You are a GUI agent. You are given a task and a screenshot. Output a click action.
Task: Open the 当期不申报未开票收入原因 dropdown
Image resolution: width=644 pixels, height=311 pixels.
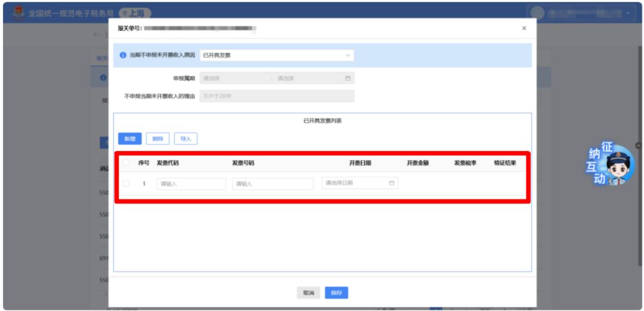pos(277,55)
